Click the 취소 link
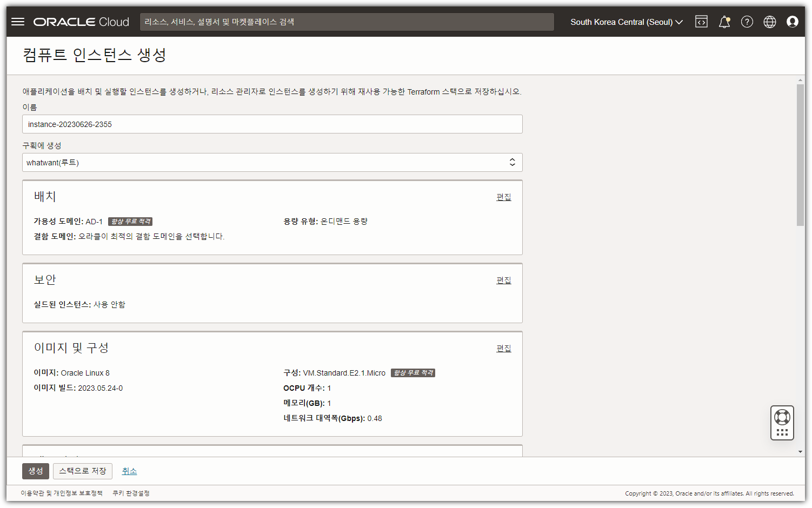The width and height of the screenshot is (812, 508). point(129,471)
